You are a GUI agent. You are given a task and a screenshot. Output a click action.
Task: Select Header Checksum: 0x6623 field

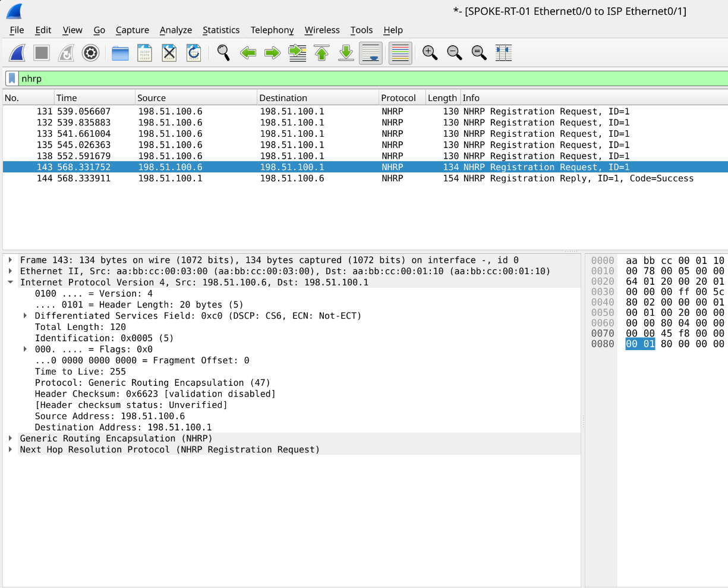(x=155, y=394)
